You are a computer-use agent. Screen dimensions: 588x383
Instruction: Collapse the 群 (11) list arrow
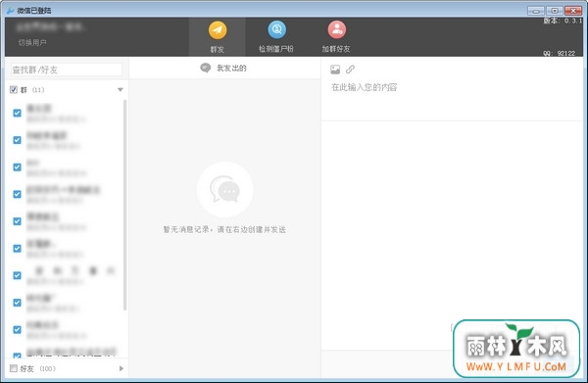click(x=120, y=89)
